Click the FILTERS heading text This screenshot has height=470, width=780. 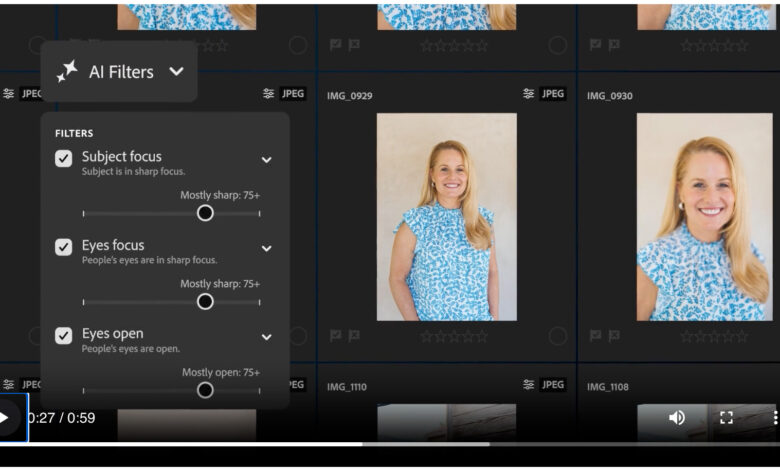coord(74,133)
